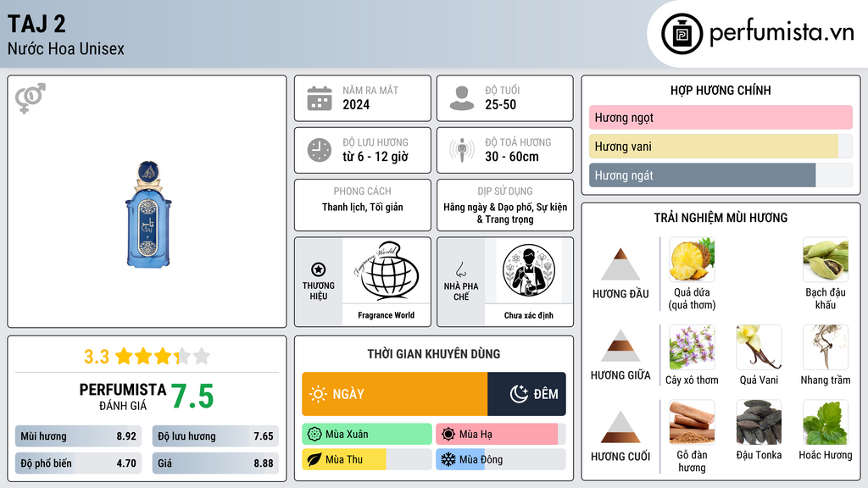This screenshot has height=488, width=868.
Task: Click the clock icon beside Độ lưu hương
Action: coord(320,150)
